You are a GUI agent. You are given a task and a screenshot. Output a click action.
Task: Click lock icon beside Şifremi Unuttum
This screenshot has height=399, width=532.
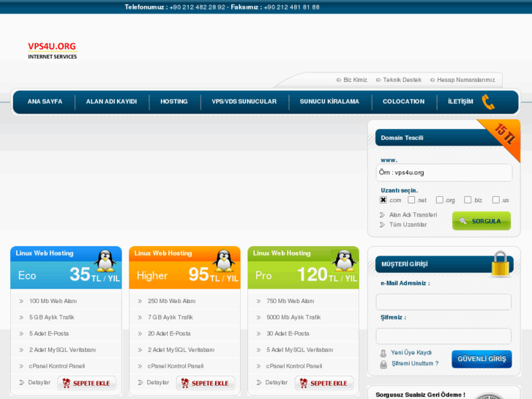[383, 365]
